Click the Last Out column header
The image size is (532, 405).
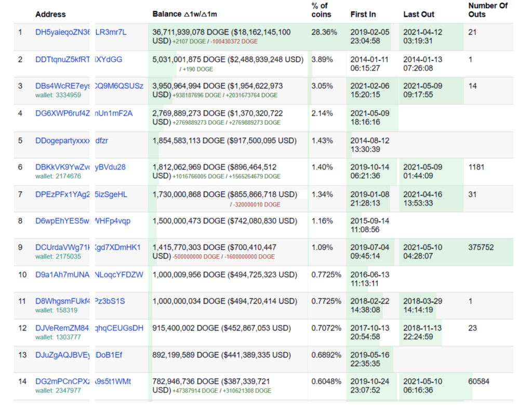pyautogui.click(x=419, y=14)
